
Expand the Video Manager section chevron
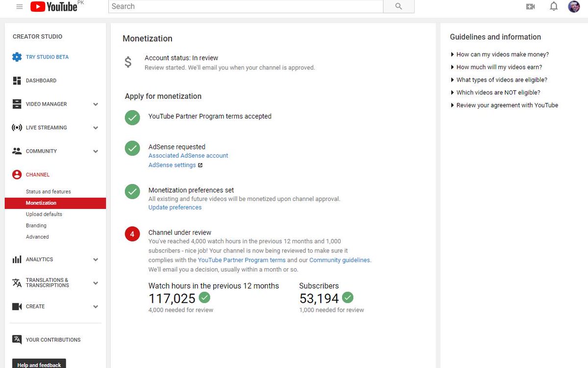(96, 104)
